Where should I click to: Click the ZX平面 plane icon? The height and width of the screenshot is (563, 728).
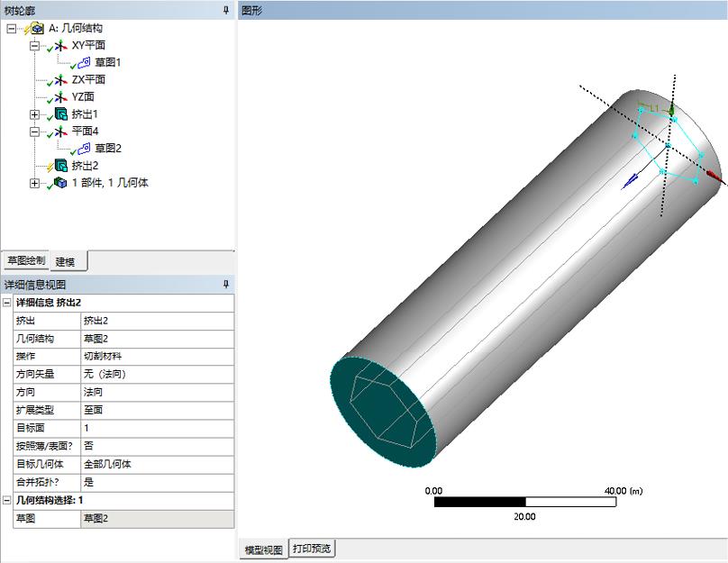click(61, 80)
